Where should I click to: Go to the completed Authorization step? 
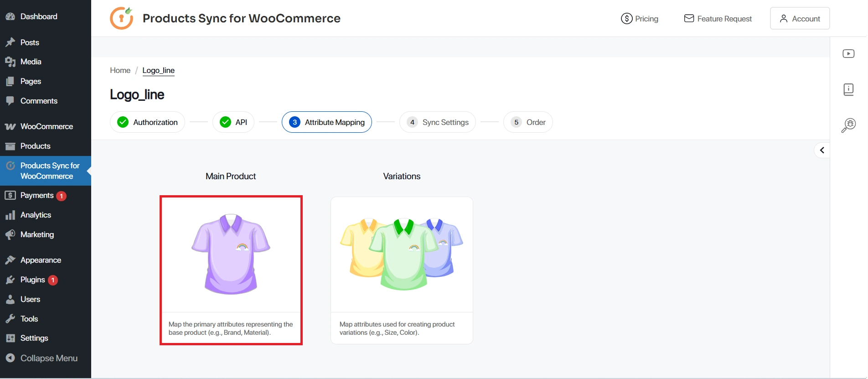pyautogui.click(x=147, y=122)
